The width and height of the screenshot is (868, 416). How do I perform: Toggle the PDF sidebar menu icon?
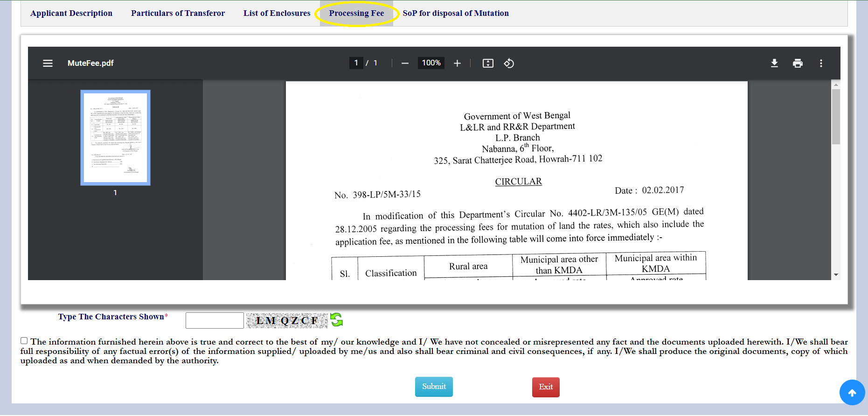tap(48, 63)
